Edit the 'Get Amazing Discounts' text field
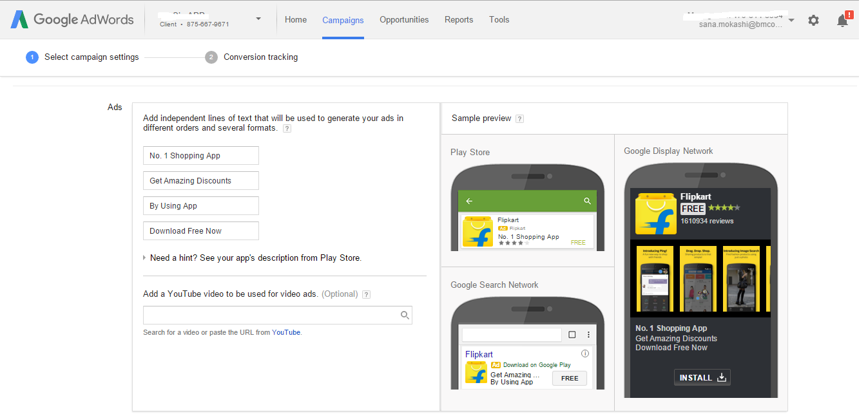The image size is (868, 414). [201, 181]
